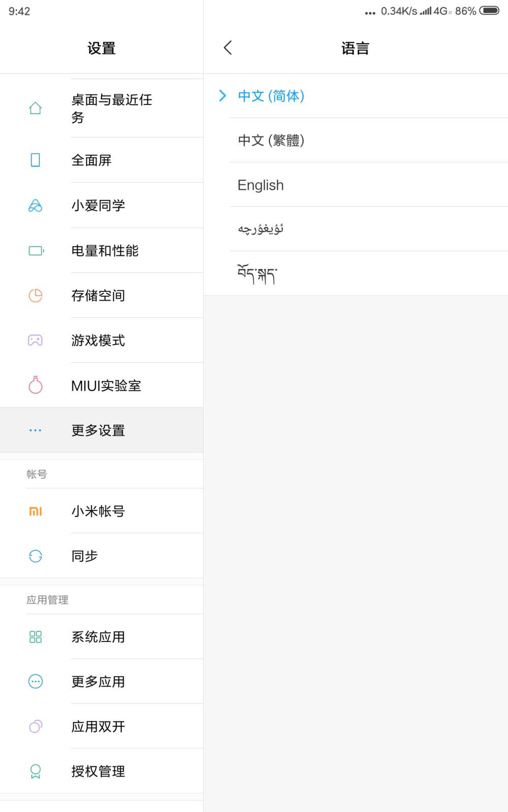Open 更多设置 menu item
Viewport: 508px width, 812px height.
pyautogui.click(x=98, y=430)
